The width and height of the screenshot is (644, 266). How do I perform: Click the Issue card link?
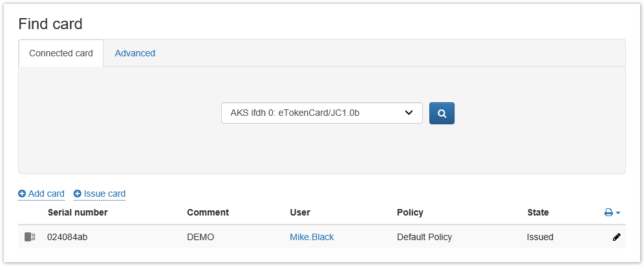click(x=105, y=194)
